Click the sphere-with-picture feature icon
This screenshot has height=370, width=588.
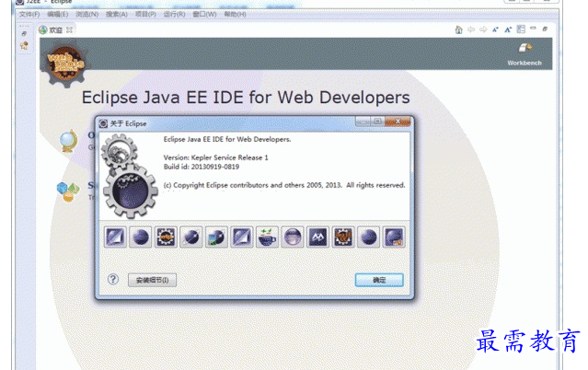[x=216, y=237]
